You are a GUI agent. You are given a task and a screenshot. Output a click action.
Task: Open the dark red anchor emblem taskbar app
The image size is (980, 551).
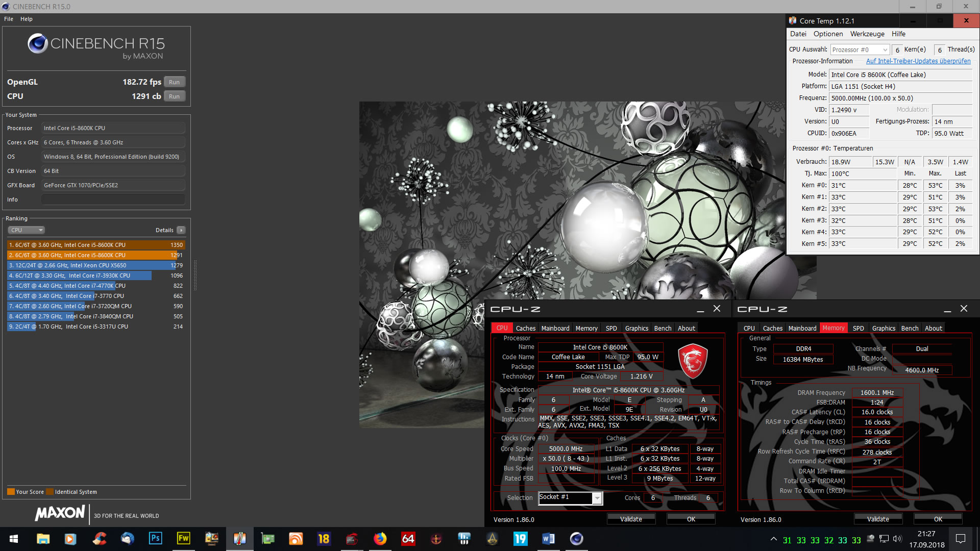point(436,539)
